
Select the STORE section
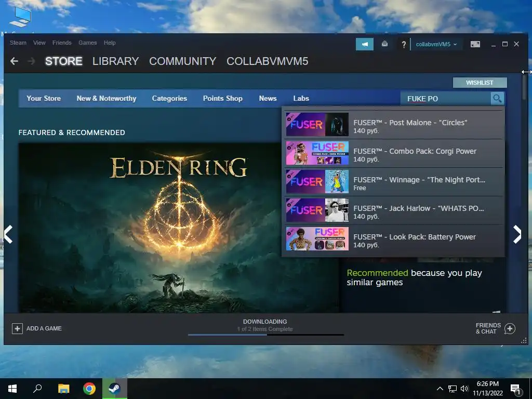(x=64, y=61)
